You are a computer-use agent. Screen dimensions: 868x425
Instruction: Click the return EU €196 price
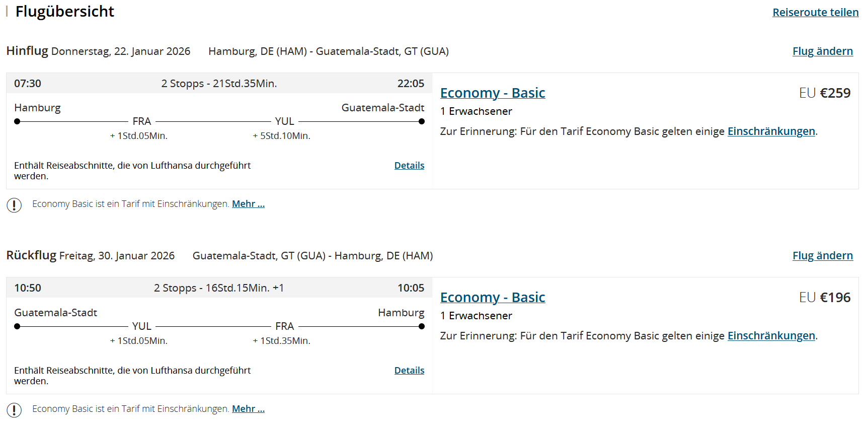[x=824, y=298]
